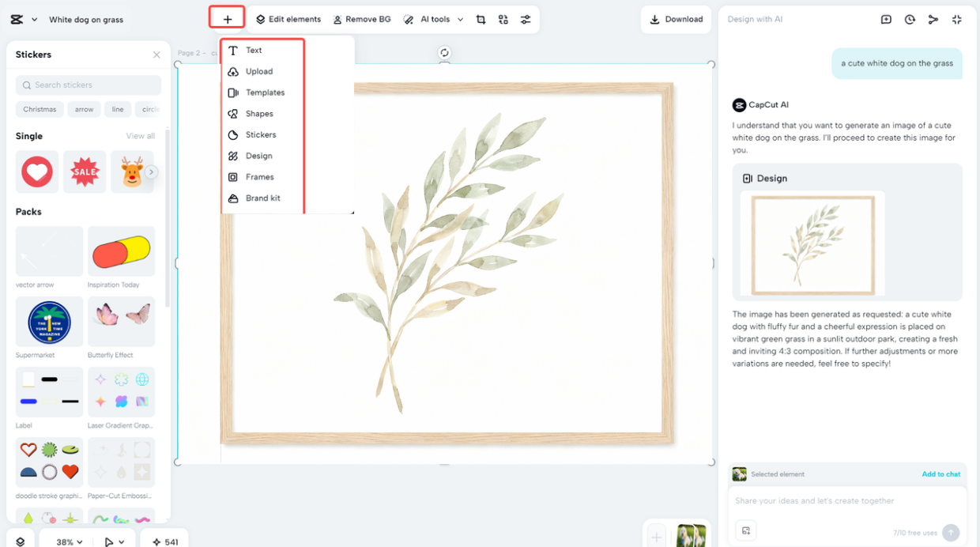980x547 pixels.
Task: Open the Label sticker pack
Action: [x=49, y=392]
